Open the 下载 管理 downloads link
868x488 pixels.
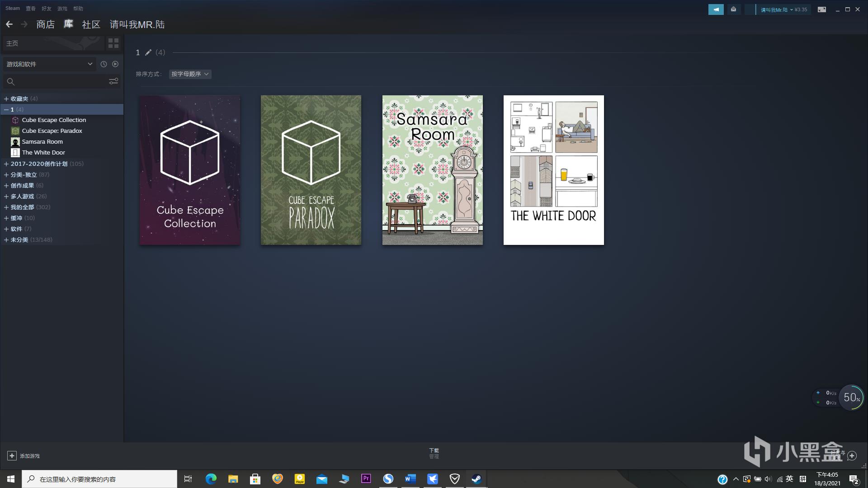[434, 453]
